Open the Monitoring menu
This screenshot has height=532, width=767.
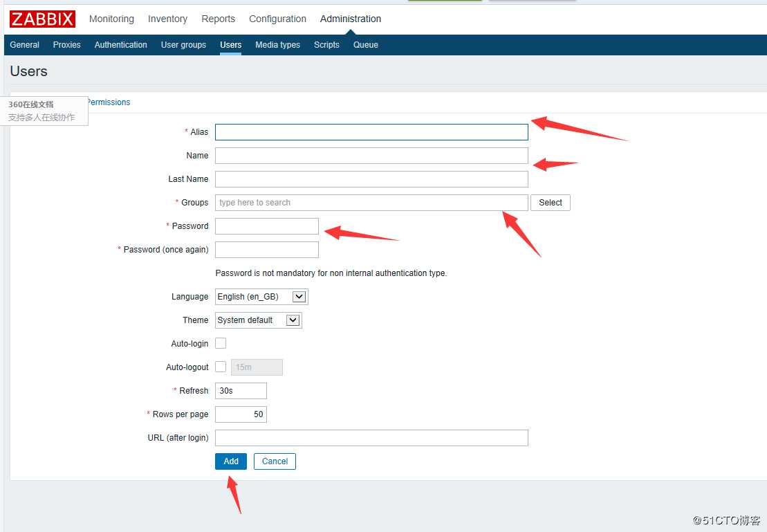(x=111, y=19)
